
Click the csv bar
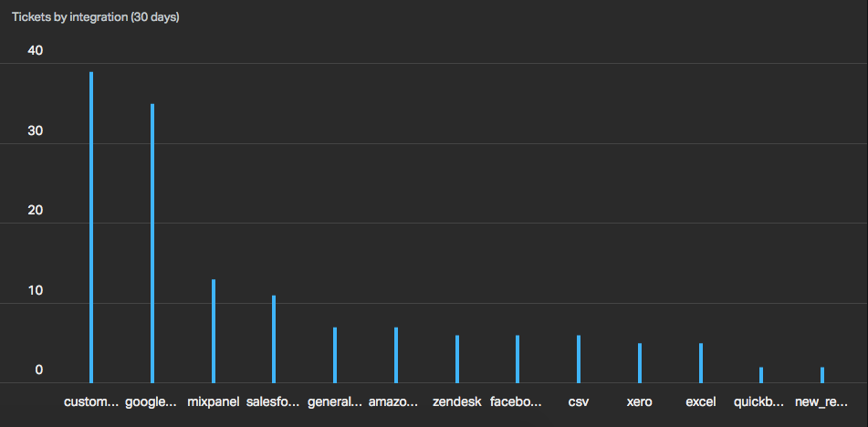[x=579, y=359]
